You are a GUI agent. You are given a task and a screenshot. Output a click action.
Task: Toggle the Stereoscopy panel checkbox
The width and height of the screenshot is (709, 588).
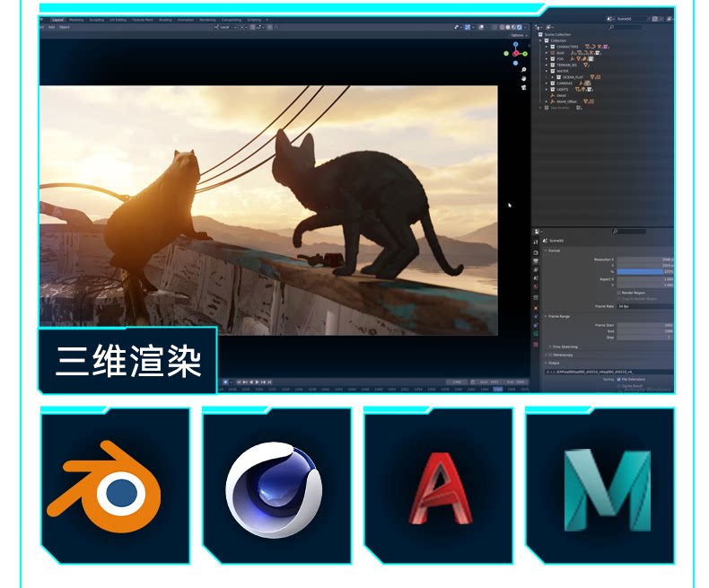[550, 355]
